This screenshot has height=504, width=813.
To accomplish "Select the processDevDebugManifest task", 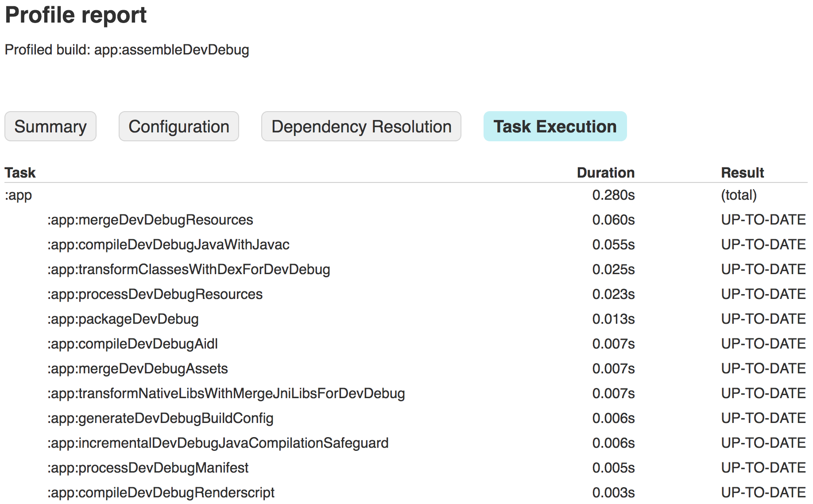I will point(148,468).
